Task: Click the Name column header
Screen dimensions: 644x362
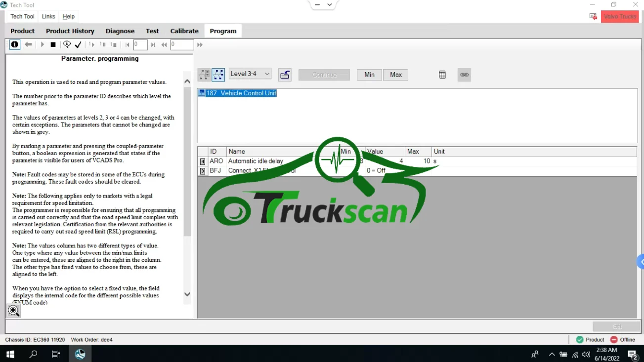Action: pos(282,152)
